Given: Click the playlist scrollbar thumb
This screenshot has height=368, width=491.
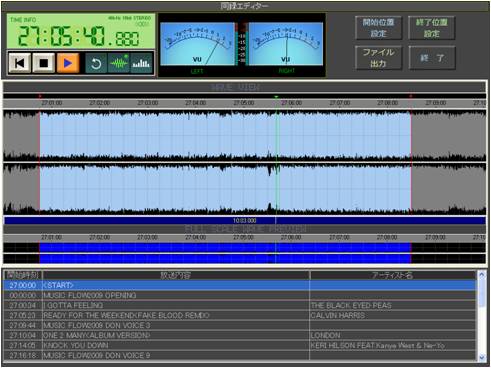Looking at the screenshot, I should [x=482, y=293].
